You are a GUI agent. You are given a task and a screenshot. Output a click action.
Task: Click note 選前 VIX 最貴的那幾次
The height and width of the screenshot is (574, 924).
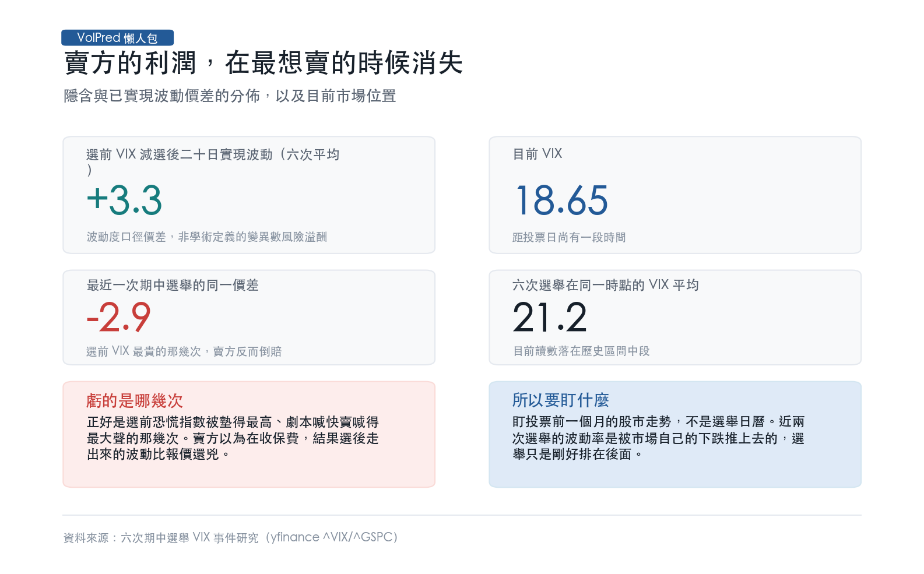(143, 351)
